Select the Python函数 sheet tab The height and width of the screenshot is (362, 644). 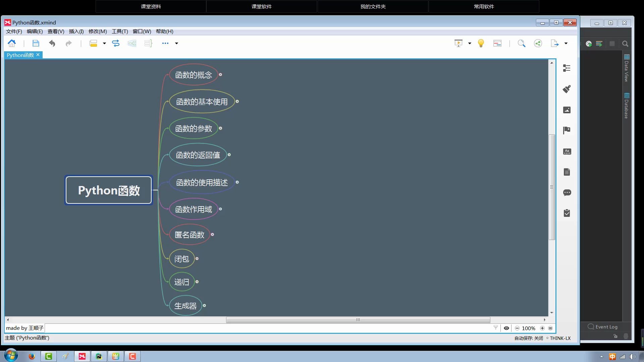[20, 55]
